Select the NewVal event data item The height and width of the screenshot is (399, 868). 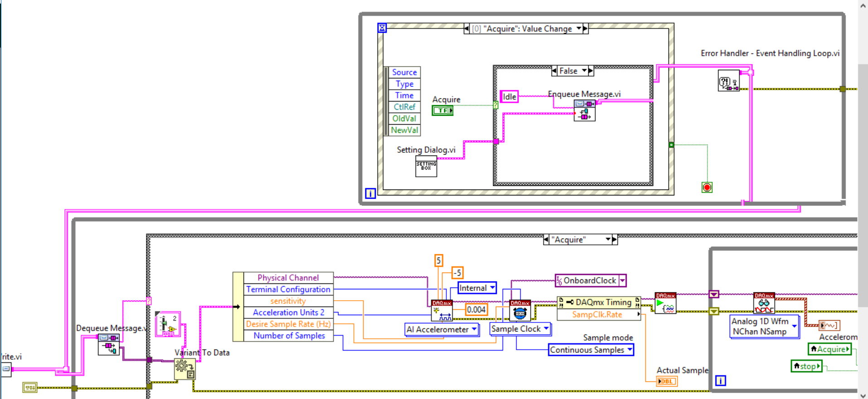(404, 130)
